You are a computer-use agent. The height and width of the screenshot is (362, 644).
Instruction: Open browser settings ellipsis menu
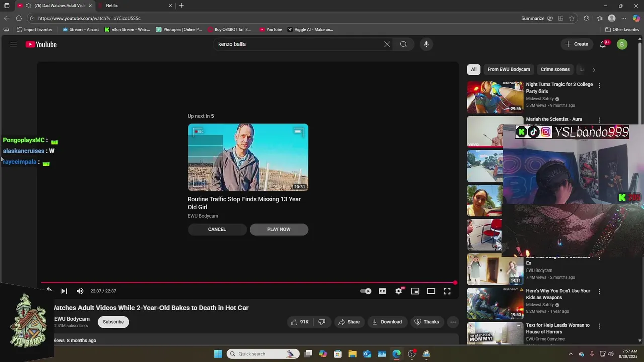tap(624, 18)
